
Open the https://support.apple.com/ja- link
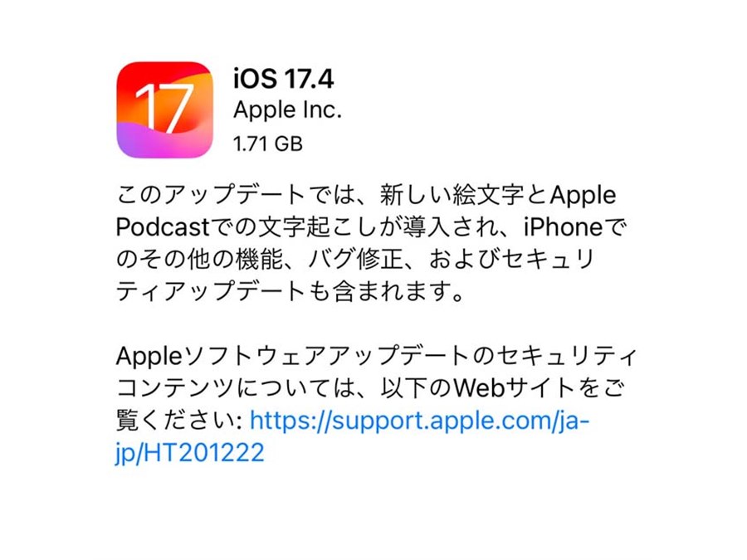419,421
